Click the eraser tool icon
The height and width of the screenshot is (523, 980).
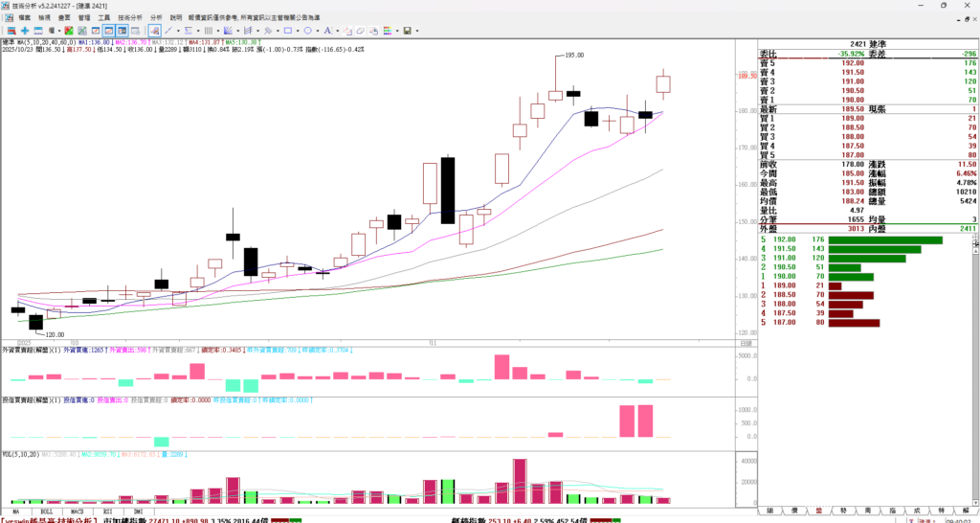[359, 31]
